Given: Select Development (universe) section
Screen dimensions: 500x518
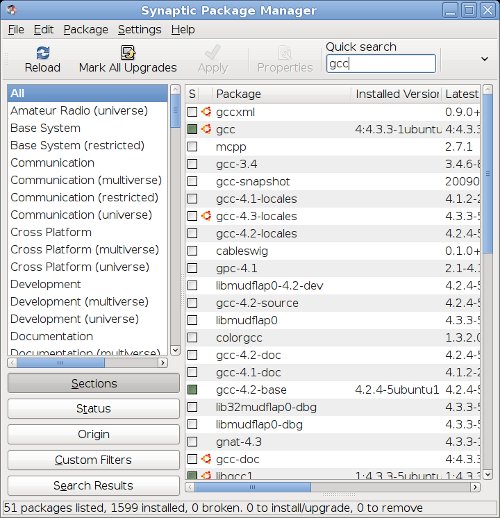Looking at the screenshot, I should click(x=87, y=319).
